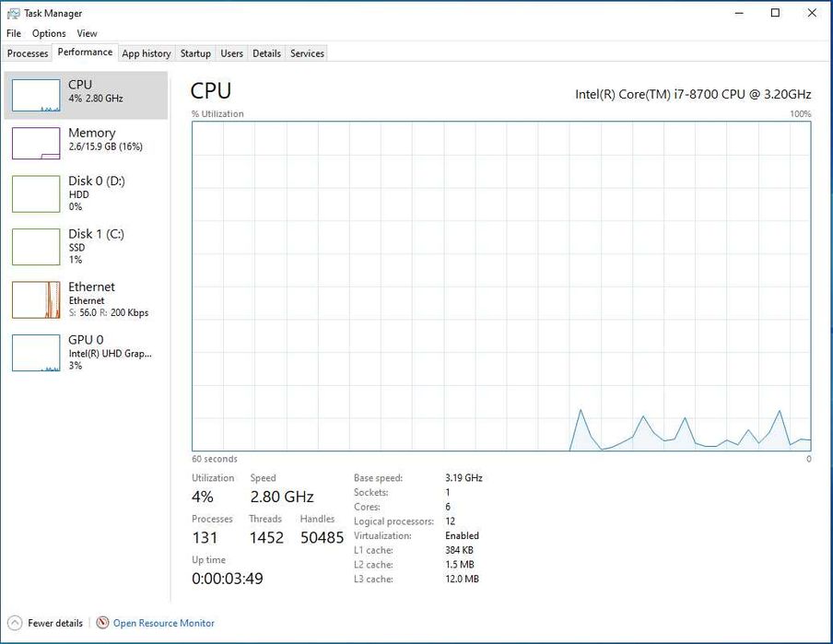Open the Ethernet activity graph thumbnail
This screenshot has height=644, width=833.
[x=36, y=299]
